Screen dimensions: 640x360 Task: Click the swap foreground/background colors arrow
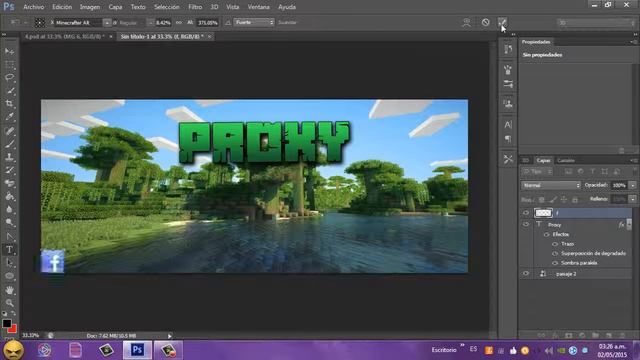[13, 313]
